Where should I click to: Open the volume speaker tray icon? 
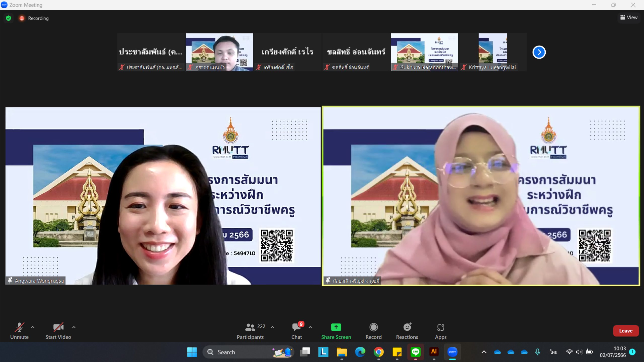click(579, 352)
